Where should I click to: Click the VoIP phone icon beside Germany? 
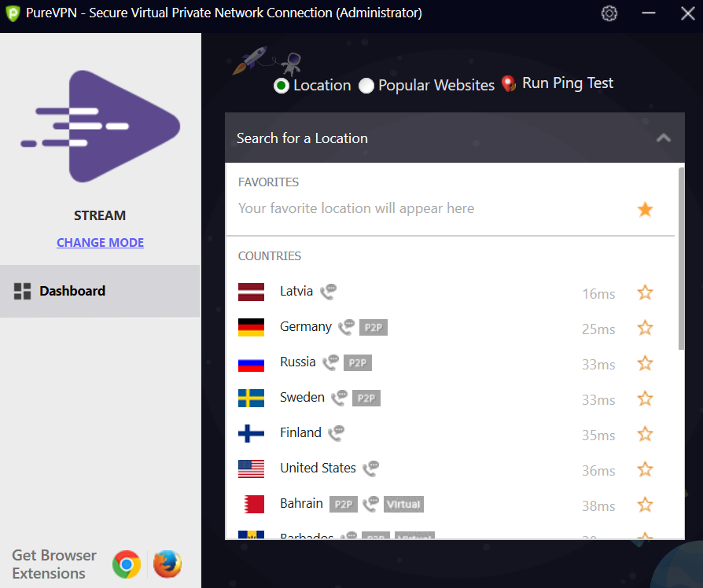click(346, 327)
